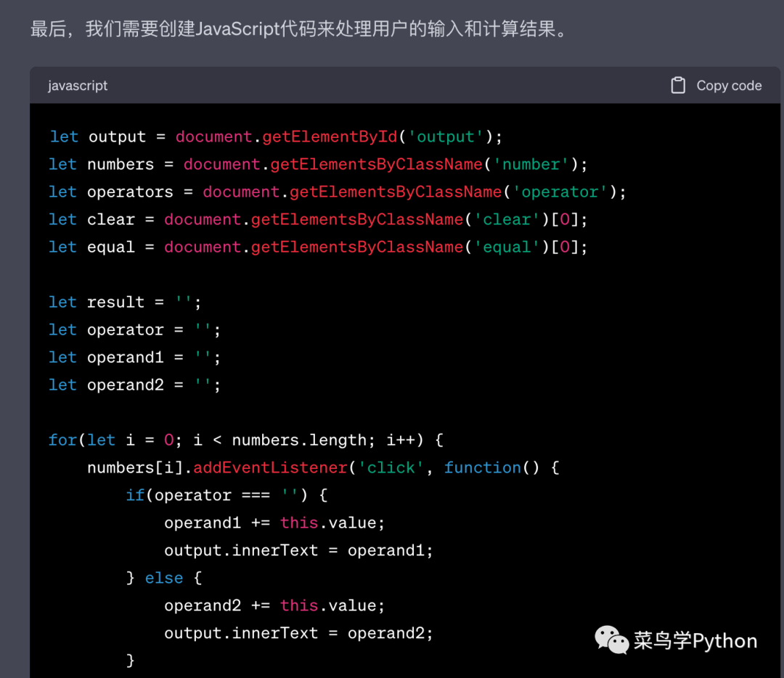Click the 菜鸟学Python watermark text

pos(695,641)
